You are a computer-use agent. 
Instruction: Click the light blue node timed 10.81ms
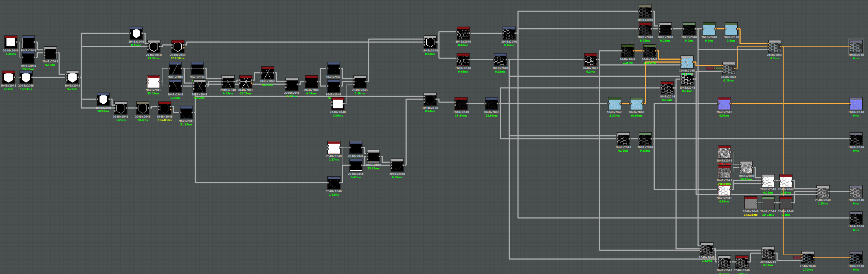[x=636, y=104]
